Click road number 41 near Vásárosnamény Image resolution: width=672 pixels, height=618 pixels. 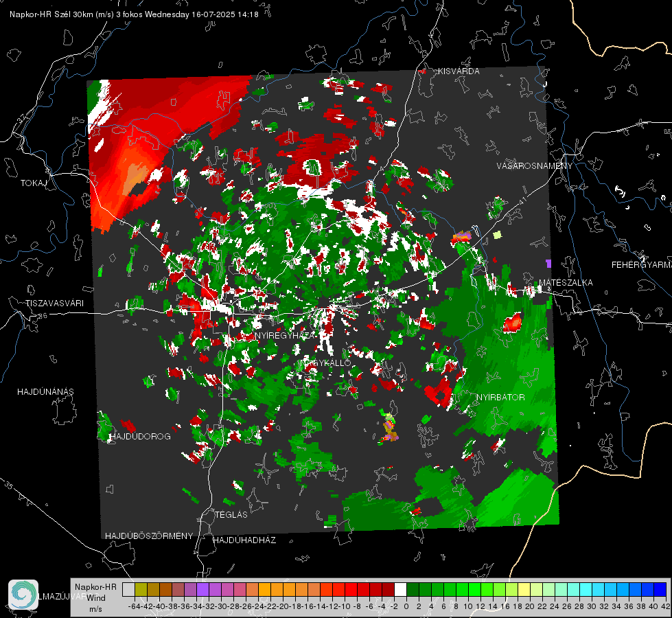pos(522,201)
